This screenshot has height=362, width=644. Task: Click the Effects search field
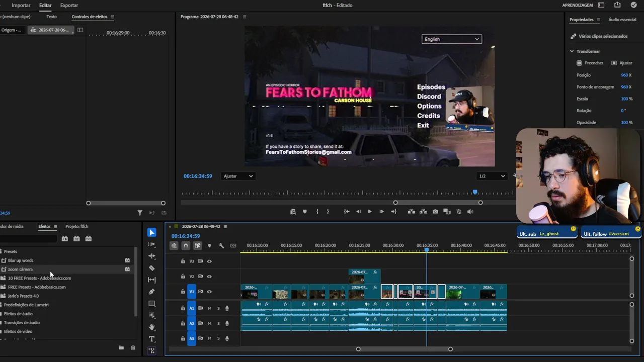point(27,239)
